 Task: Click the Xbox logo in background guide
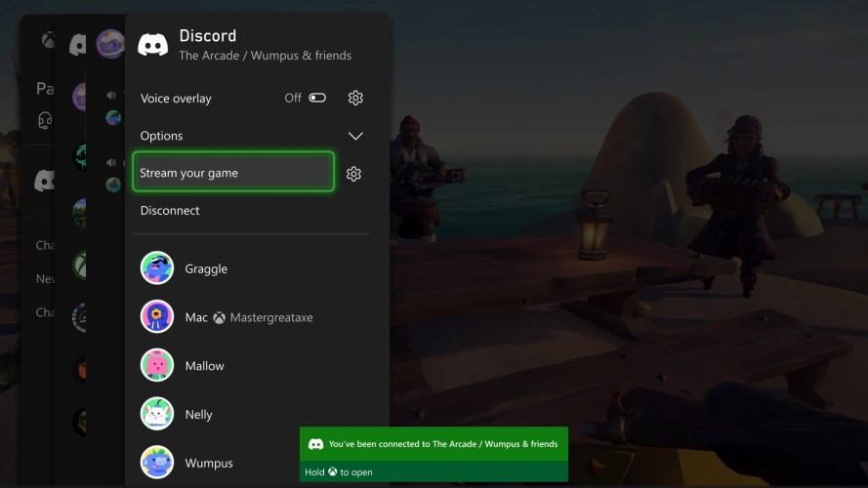pos(47,41)
